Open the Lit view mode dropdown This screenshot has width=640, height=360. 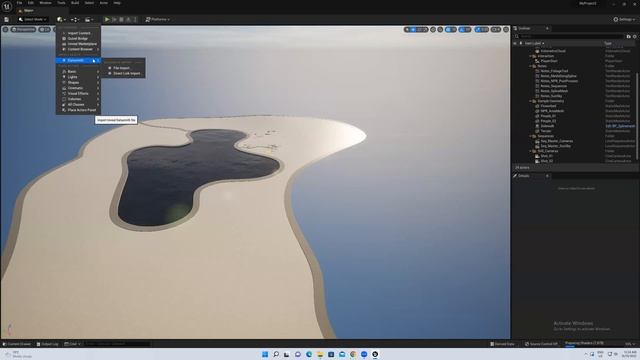point(44,29)
